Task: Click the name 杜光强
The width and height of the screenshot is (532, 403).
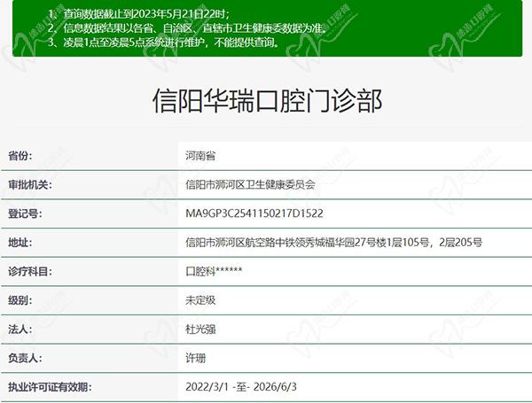Action: (200, 329)
